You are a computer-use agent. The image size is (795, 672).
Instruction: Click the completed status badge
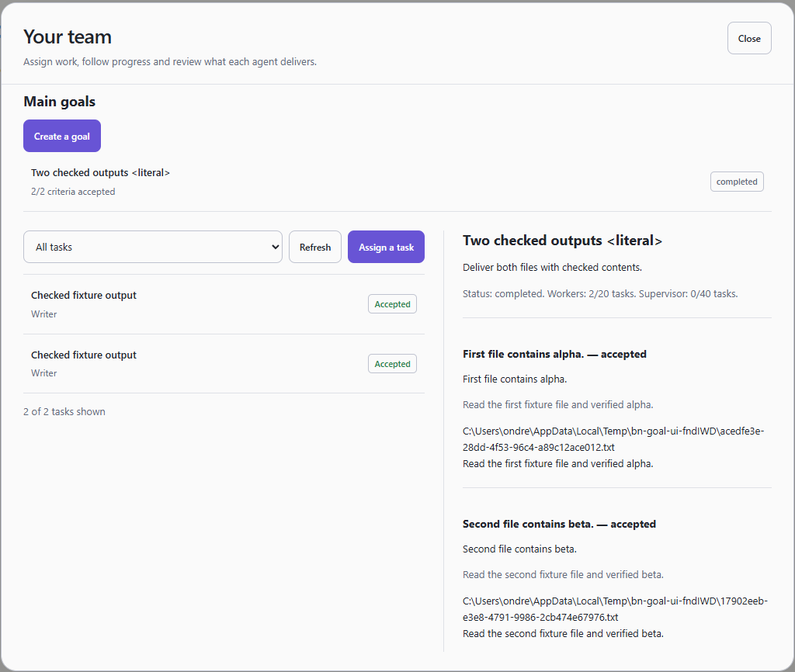click(x=737, y=182)
